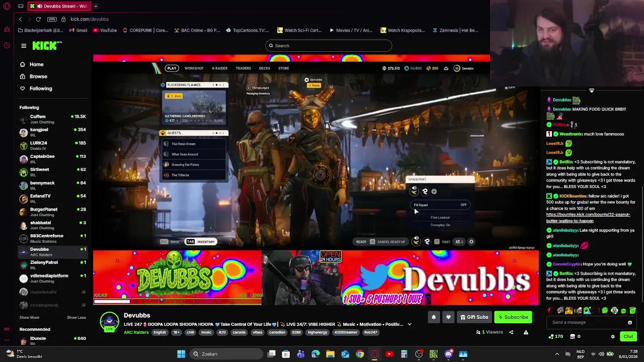This screenshot has width=644, height=362.
Task: Toggle the follow heart button
Action: pyautogui.click(x=448, y=317)
